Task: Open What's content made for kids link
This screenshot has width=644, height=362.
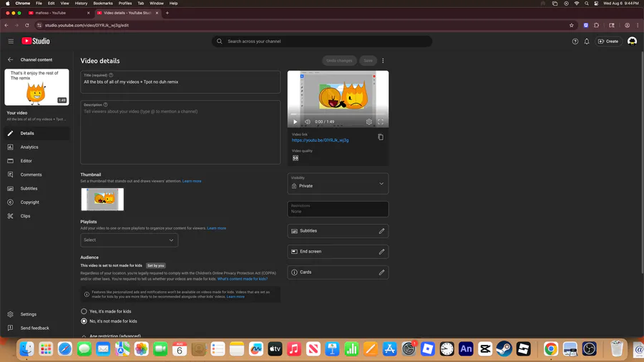Action: 243,279
